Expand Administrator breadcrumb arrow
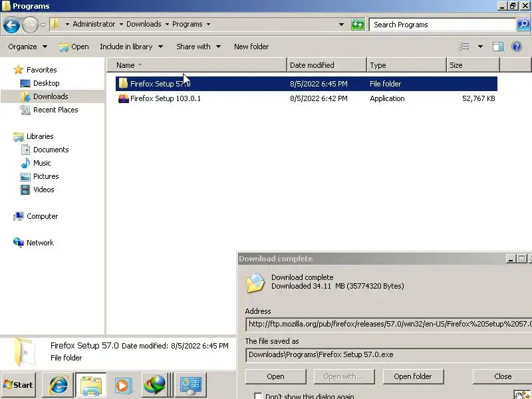The image size is (532, 399). [121, 24]
